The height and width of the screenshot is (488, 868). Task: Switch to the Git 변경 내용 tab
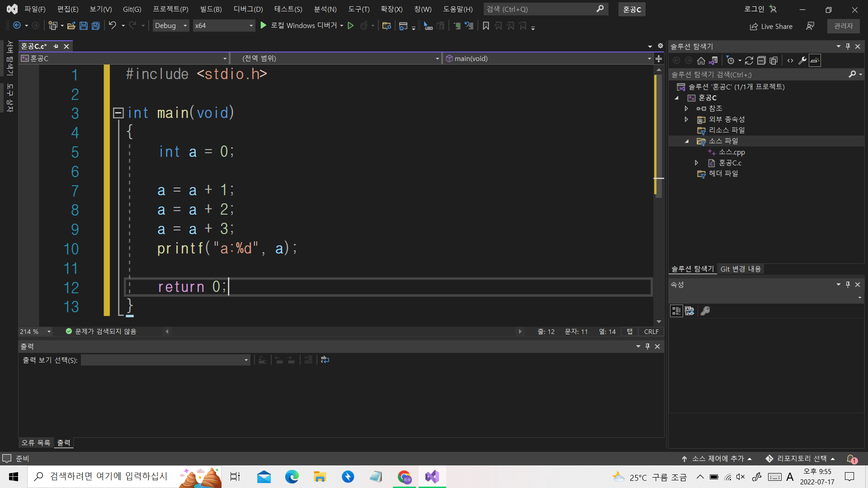[741, 269]
